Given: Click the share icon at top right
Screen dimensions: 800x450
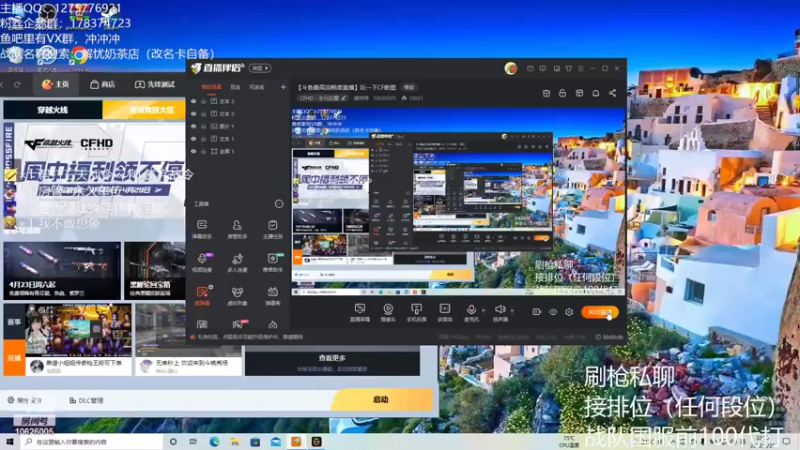Looking at the screenshot, I should (612, 93).
